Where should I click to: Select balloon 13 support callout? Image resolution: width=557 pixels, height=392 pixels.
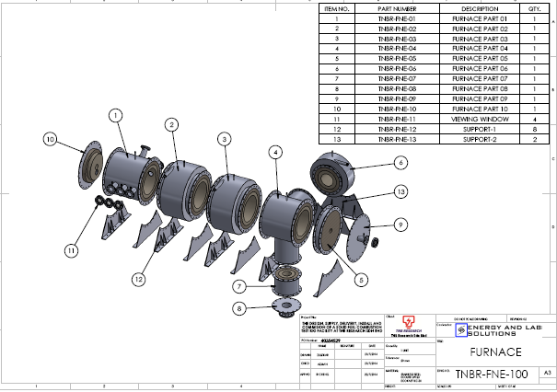[400, 191]
